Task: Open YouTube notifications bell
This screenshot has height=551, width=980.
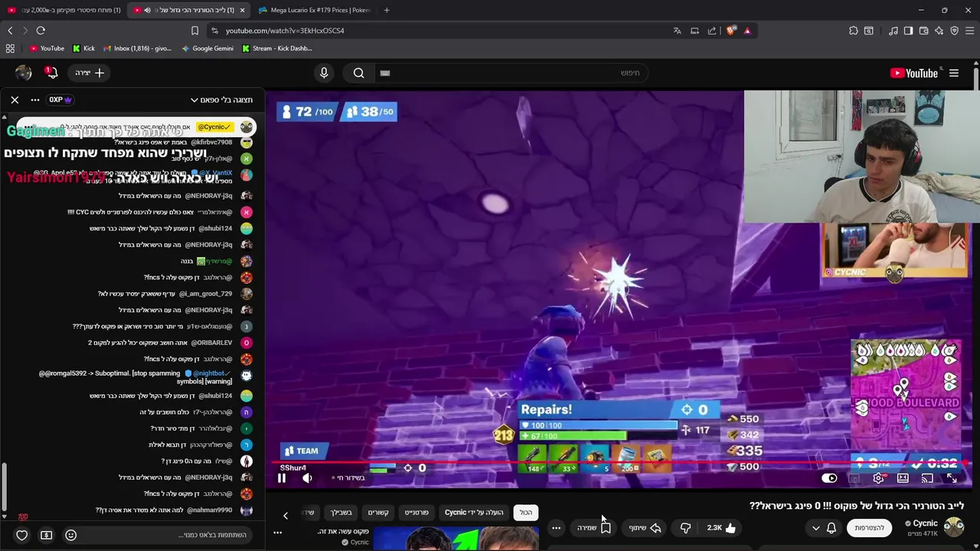Action: click(x=51, y=73)
